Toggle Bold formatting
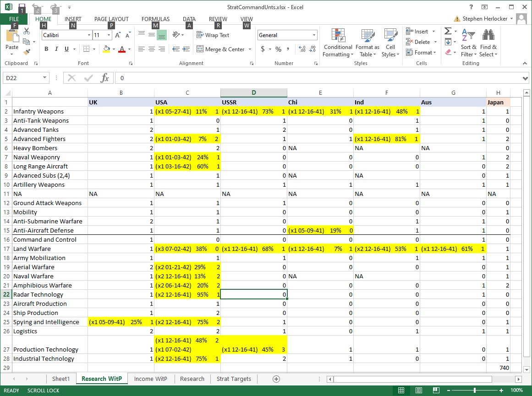The width and height of the screenshot is (532, 396). [46, 49]
